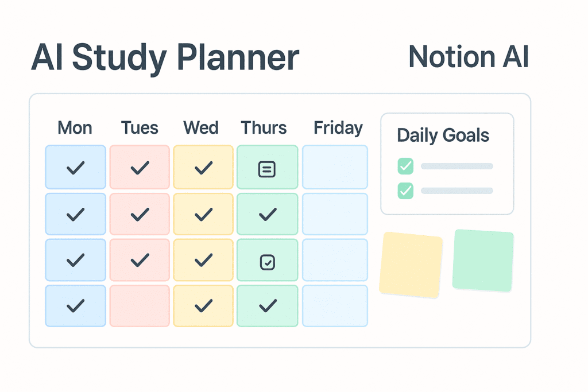This screenshot has height=392, width=588.
Task: Select the Thurs column header
Action: [264, 127]
